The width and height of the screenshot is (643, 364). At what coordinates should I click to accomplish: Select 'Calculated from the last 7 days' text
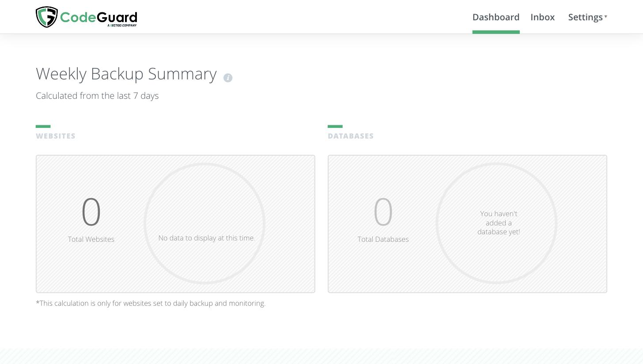pyautogui.click(x=97, y=96)
